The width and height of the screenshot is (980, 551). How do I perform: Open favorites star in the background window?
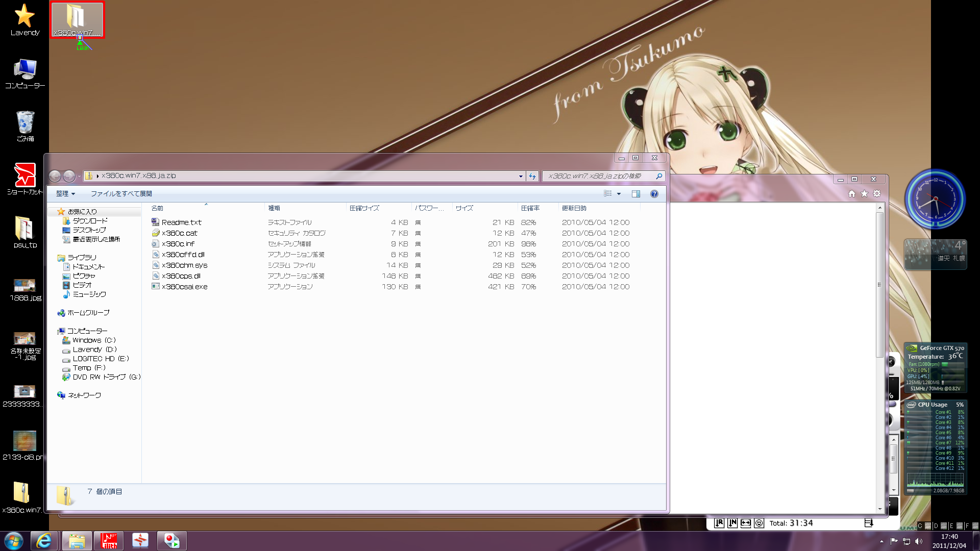(864, 194)
